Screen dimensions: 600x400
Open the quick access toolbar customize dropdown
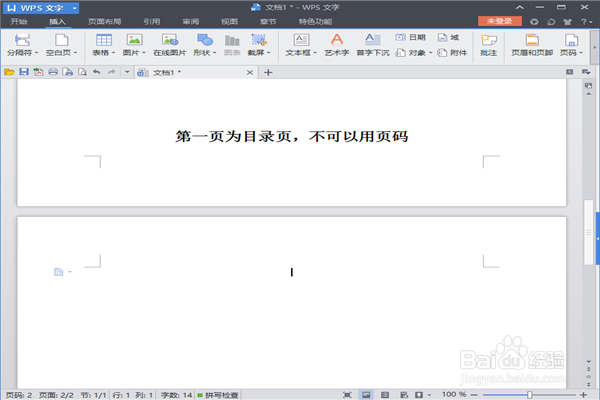pos(127,72)
